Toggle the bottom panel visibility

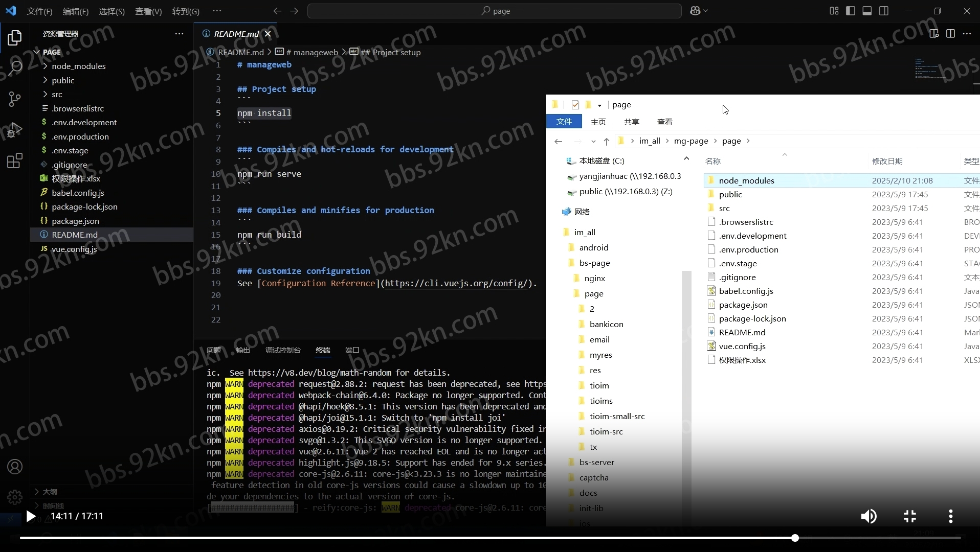coord(867,11)
